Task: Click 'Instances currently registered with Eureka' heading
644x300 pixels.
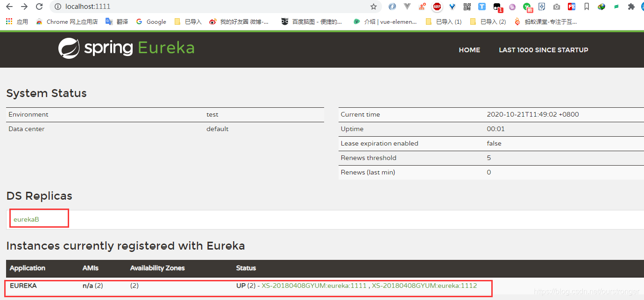Action: point(126,246)
